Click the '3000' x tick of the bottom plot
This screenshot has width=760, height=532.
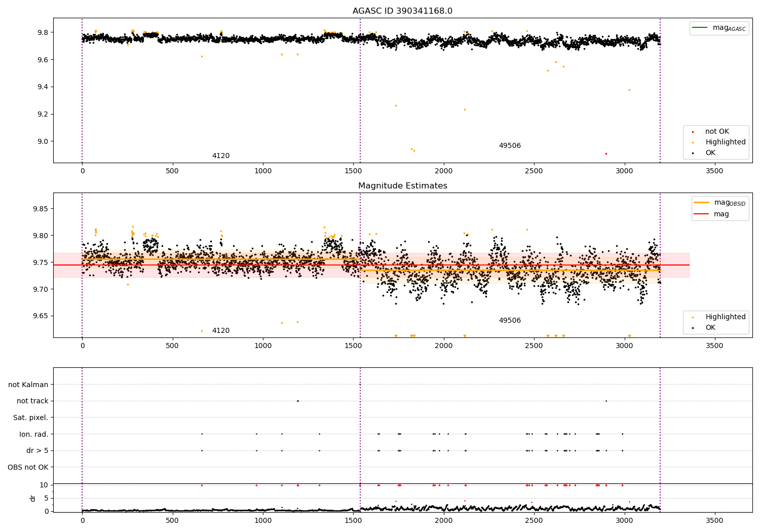[624, 520]
